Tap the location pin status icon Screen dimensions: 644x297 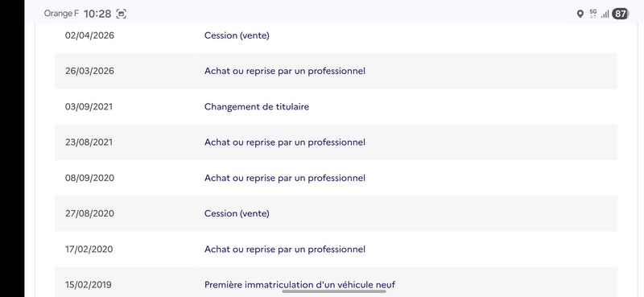tap(580, 14)
